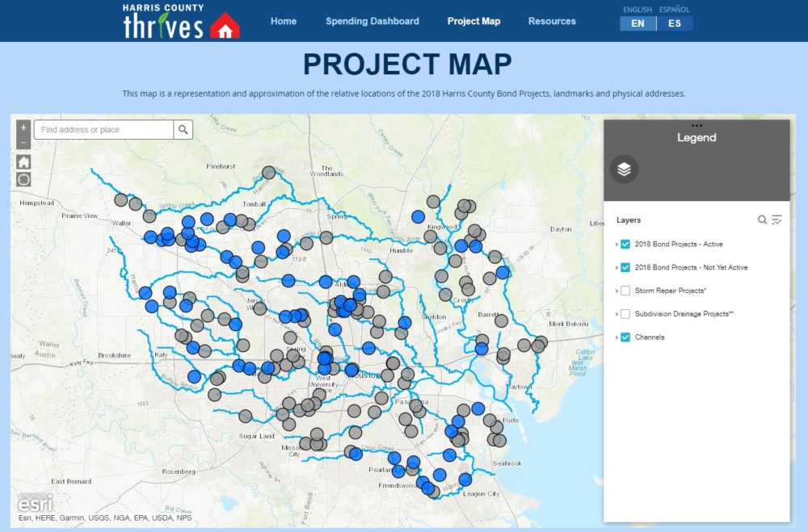Open the layers stack icon
This screenshot has width=808, height=532.
point(624,169)
